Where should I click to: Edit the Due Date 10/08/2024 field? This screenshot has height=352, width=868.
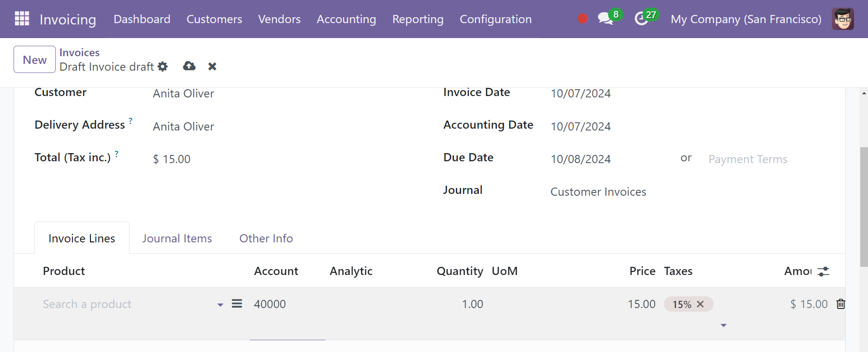pos(581,159)
